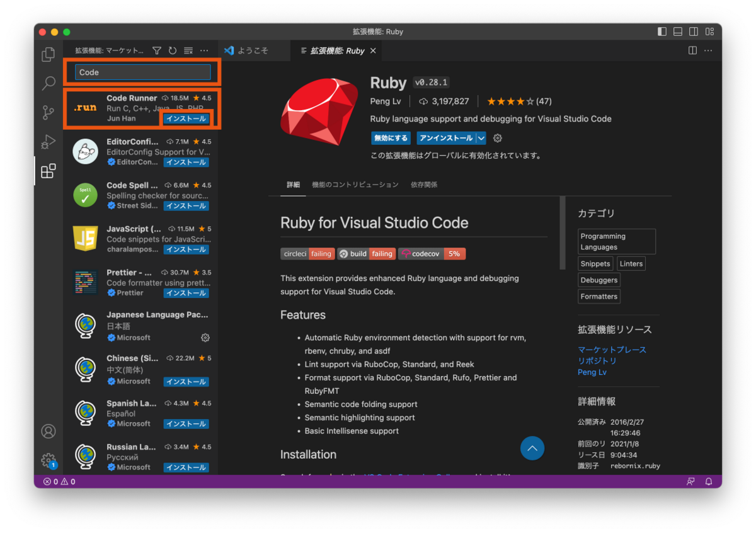Open customize layout icon
Image resolution: width=756 pixels, height=533 pixels.
pos(709,32)
